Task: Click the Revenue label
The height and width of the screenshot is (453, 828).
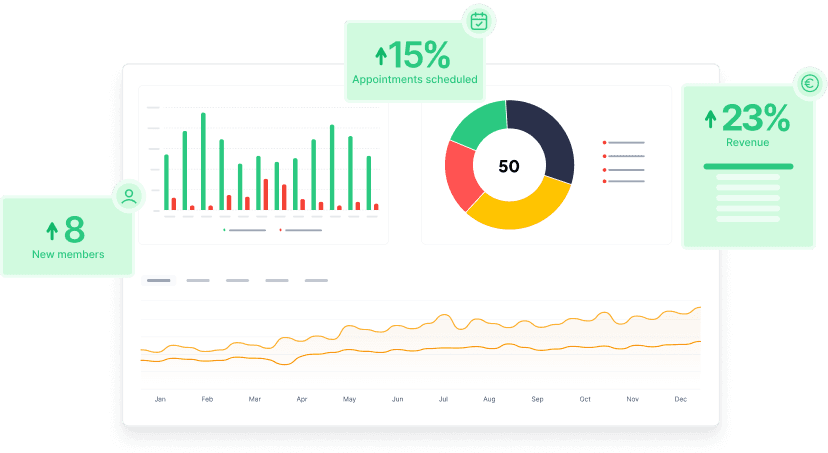Action: (x=747, y=143)
